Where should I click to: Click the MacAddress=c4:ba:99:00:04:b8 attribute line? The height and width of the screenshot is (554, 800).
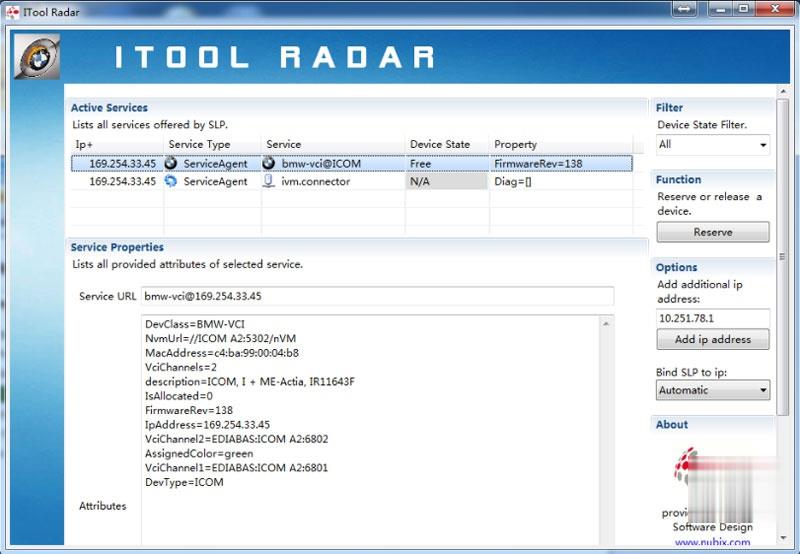coord(222,352)
